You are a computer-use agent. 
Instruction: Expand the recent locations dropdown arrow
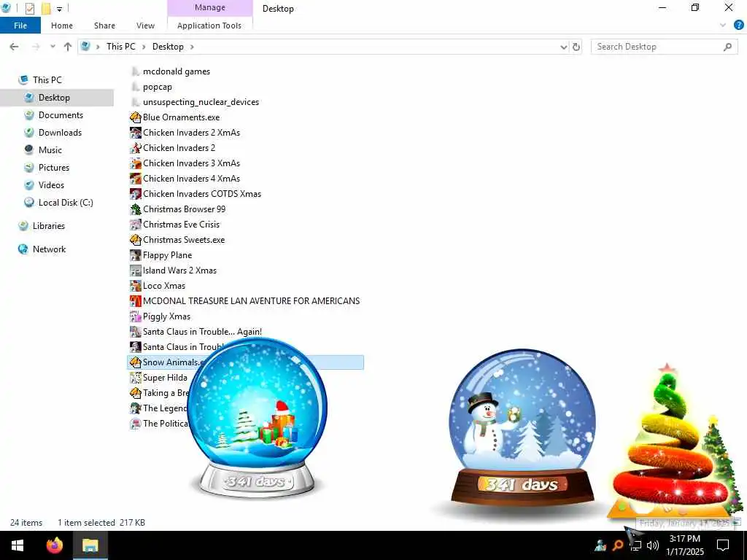(53, 47)
